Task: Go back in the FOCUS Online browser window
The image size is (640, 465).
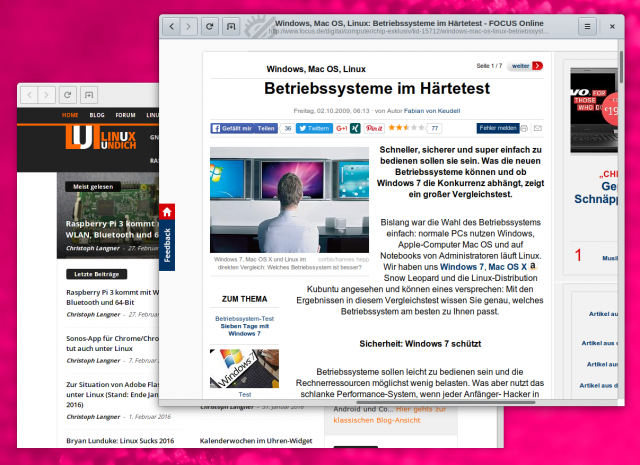Action: click(171, 27)
